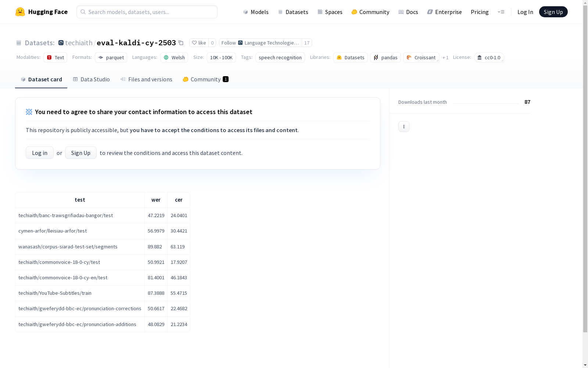Select cer value 17.9207
This screenshot has height=368, width=588.
pyautogui.click(x=179, y=262)
